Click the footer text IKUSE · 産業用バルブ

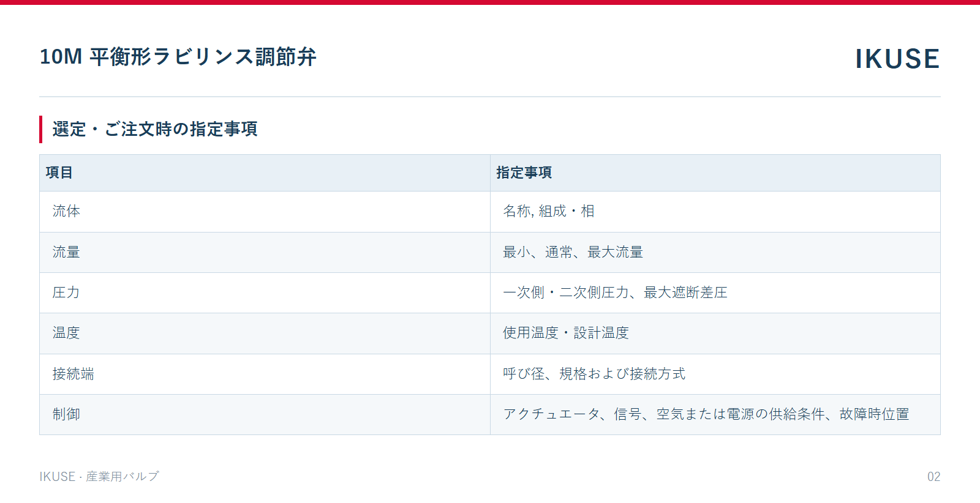click(x=99, y=477)
